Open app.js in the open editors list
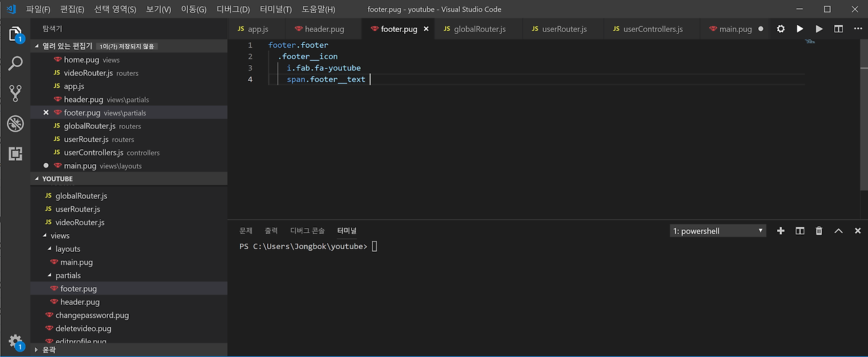 pyautogui.click(x=129, y=86)
